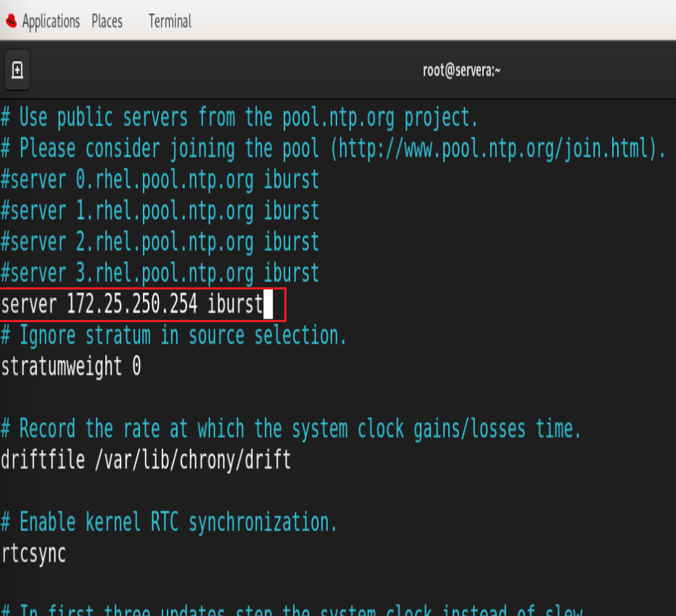
Task: Select the highlighted server 172.25.250.254 iburst line
Action: tap(131, 303)
